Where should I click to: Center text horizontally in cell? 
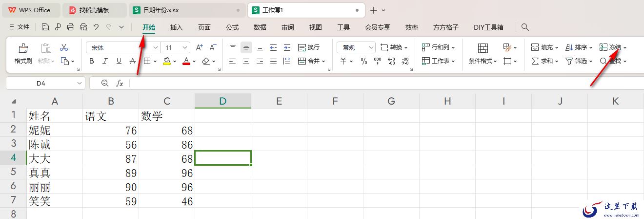coord(246,61)
